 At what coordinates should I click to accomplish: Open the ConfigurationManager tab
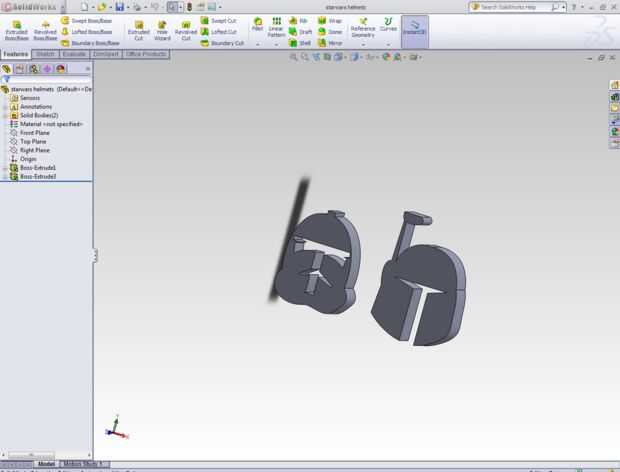[x=34, y=69]
